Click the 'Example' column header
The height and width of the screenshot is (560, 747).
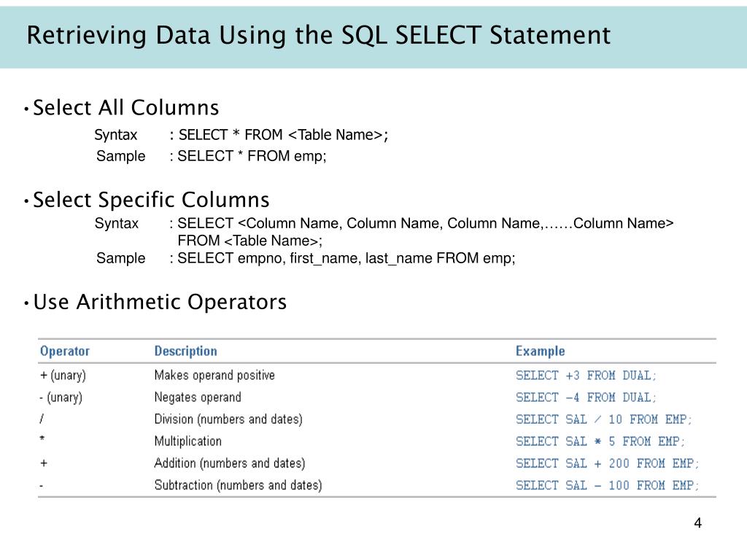coord(541,351)
